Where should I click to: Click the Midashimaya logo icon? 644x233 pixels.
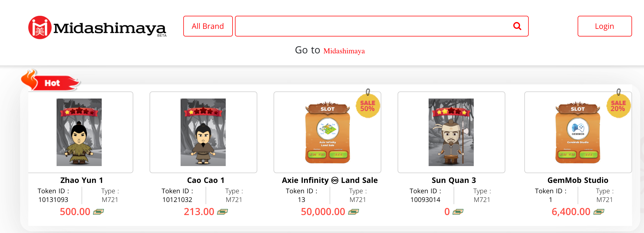[x=40, y=27]
